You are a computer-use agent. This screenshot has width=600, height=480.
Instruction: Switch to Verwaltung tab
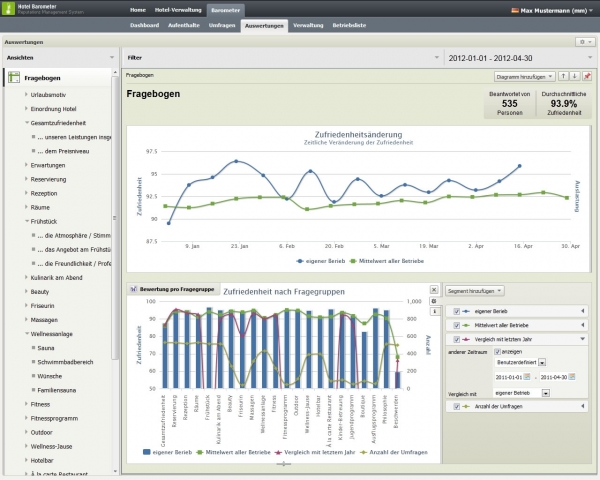[x=308, y=25]
